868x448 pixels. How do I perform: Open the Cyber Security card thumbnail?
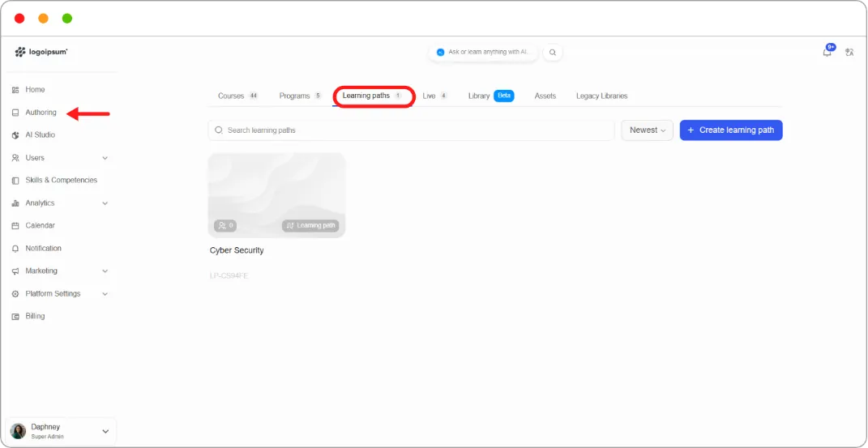click(x=277, y=195)
